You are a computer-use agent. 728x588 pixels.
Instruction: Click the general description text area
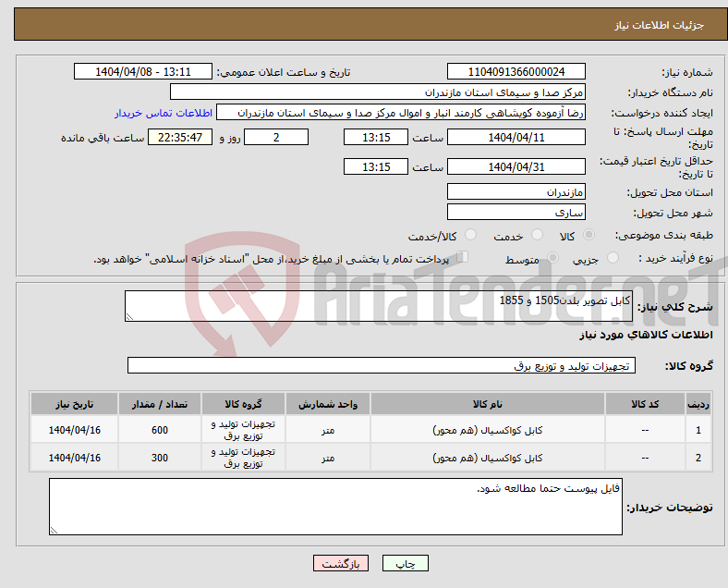pyautogui.click(x=379, y=306)
